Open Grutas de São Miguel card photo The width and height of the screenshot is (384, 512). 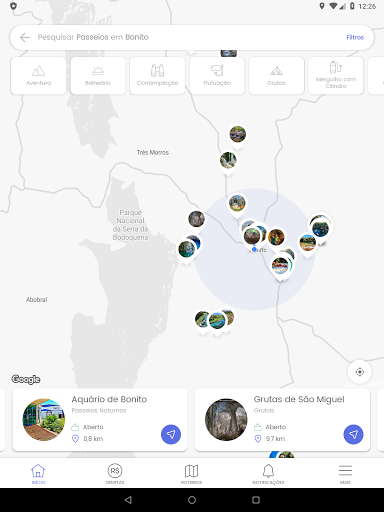226,420
